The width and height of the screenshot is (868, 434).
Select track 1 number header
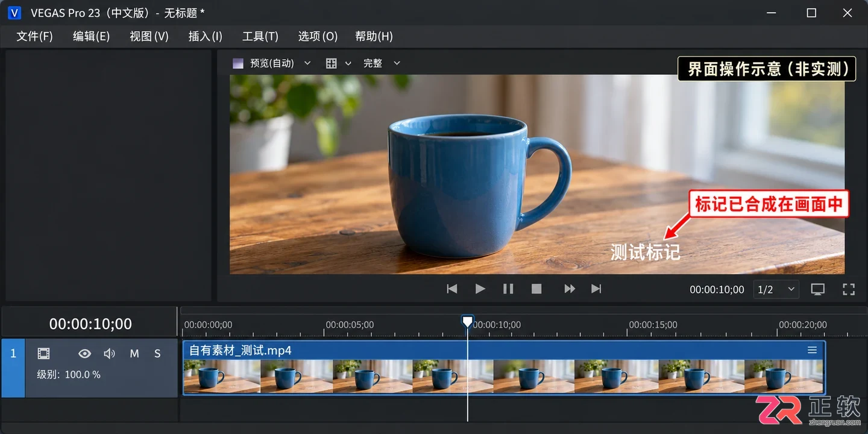(13, 368)
